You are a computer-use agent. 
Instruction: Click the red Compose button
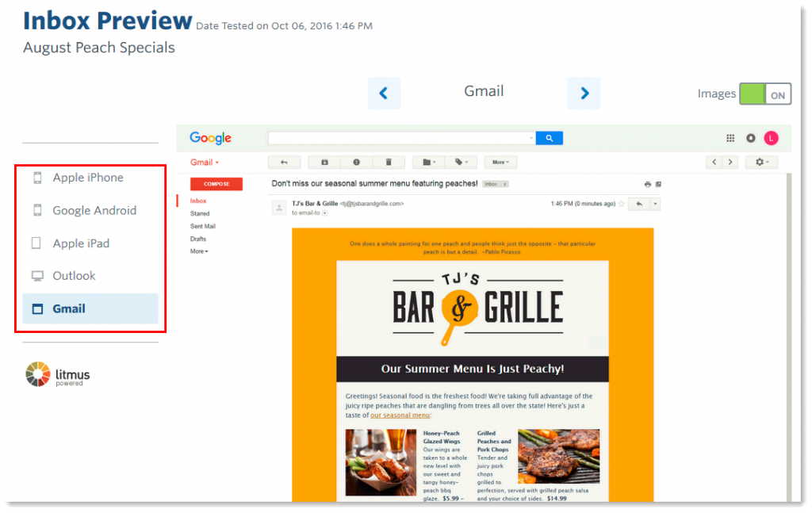216,184
